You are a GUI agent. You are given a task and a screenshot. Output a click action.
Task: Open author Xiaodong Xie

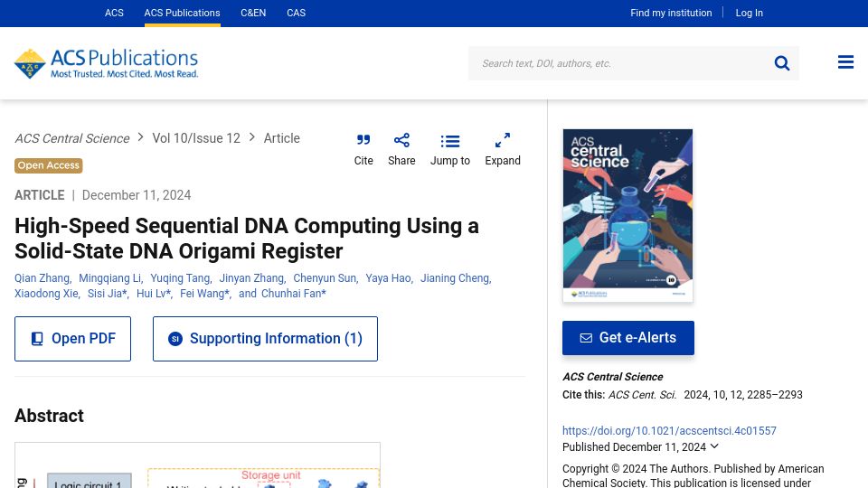(46, 293)
